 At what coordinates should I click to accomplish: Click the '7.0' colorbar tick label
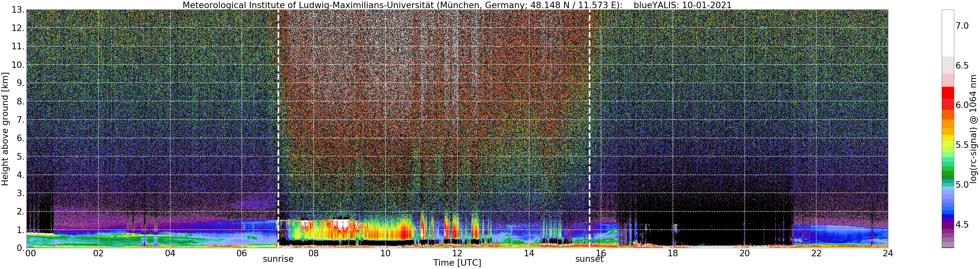tap(962, 25)
